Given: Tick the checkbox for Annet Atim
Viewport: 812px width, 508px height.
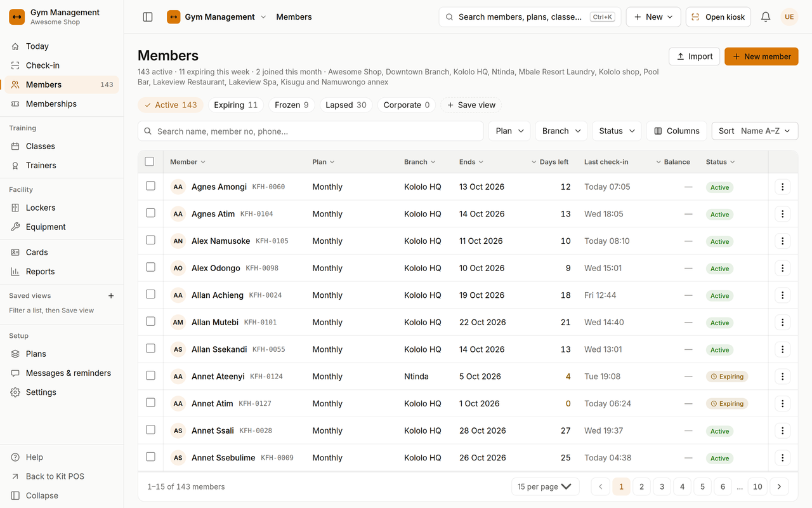Looking at the screenshot, I should tap(150, 403).
